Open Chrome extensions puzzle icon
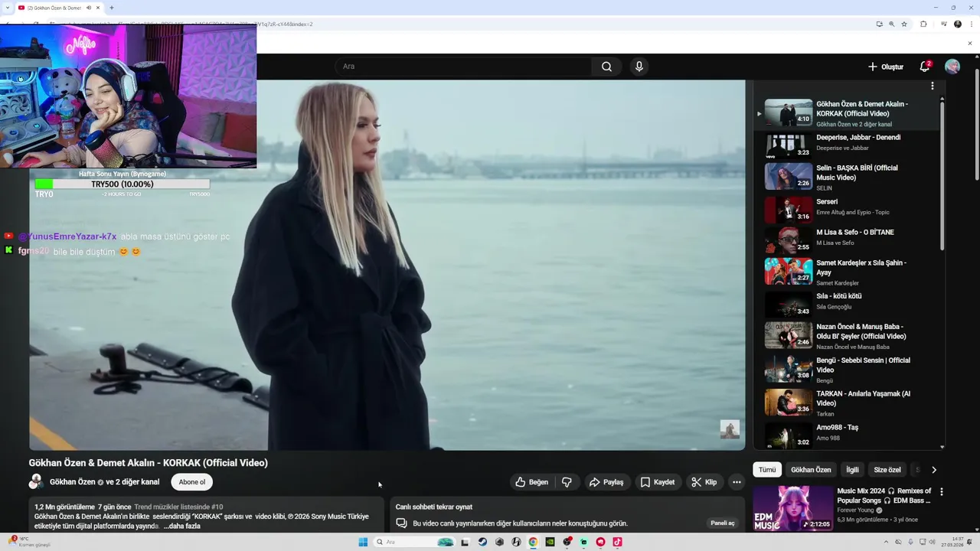 tap(923, 24)
